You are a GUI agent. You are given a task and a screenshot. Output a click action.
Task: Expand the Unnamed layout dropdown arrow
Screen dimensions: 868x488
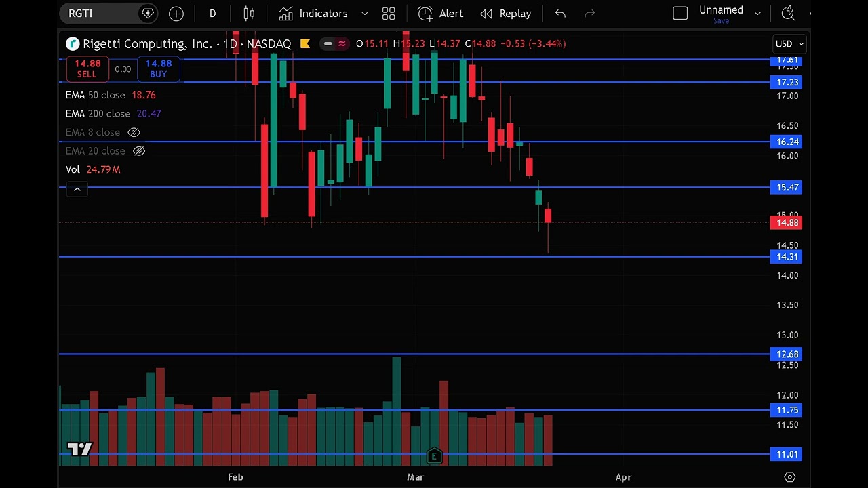(757, 14)
